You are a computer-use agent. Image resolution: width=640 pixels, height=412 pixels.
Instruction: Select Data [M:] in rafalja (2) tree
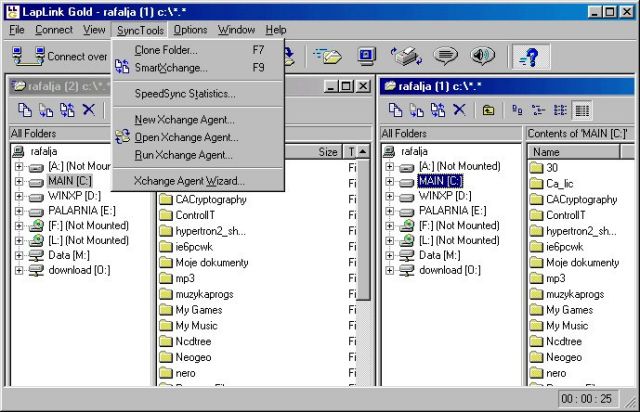(69, 256)
